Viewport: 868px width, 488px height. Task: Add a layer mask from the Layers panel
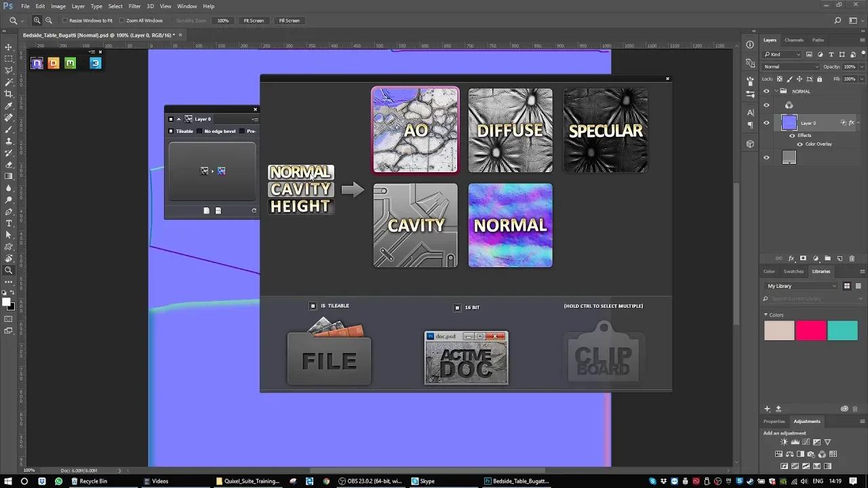pyautogui.click(x=803, y=258)
